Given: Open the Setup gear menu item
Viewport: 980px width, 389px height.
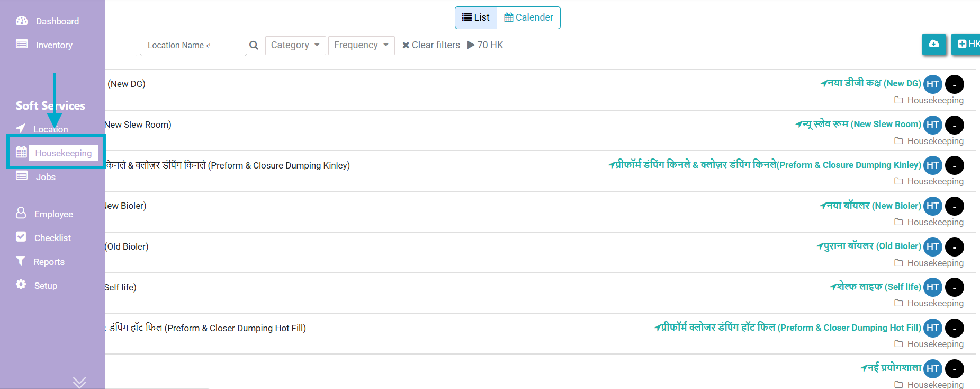Looking at the screenshot, I should click(45, 286).
